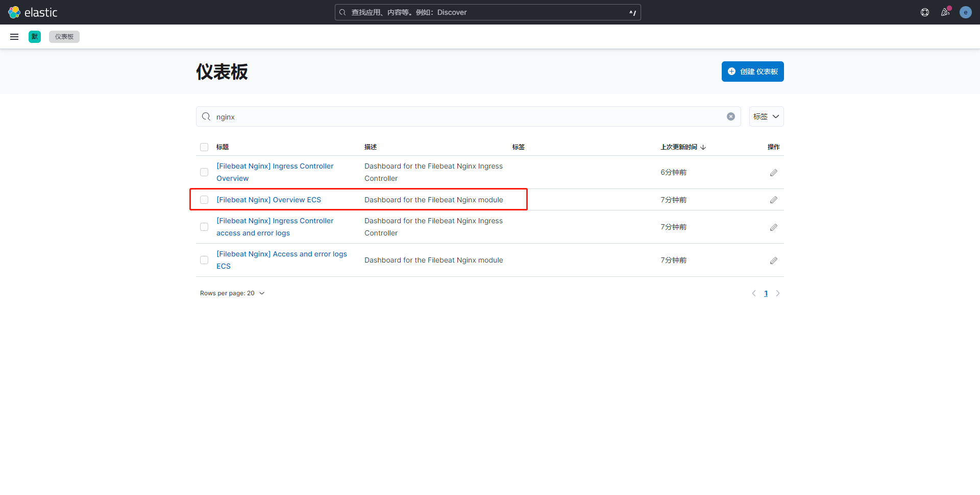Open the help menu icon
This screenshot has height=495, width=980.
[924, 12]
